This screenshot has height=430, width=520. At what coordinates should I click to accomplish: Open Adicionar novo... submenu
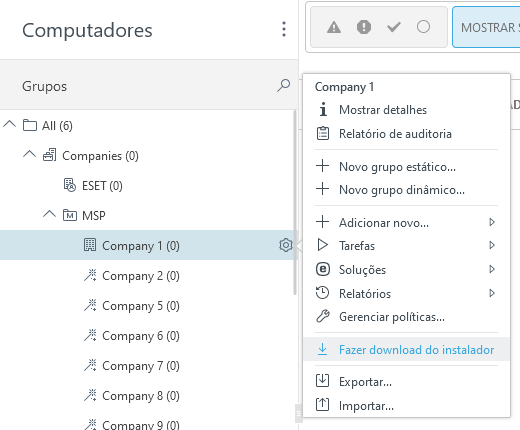point(406,222)
